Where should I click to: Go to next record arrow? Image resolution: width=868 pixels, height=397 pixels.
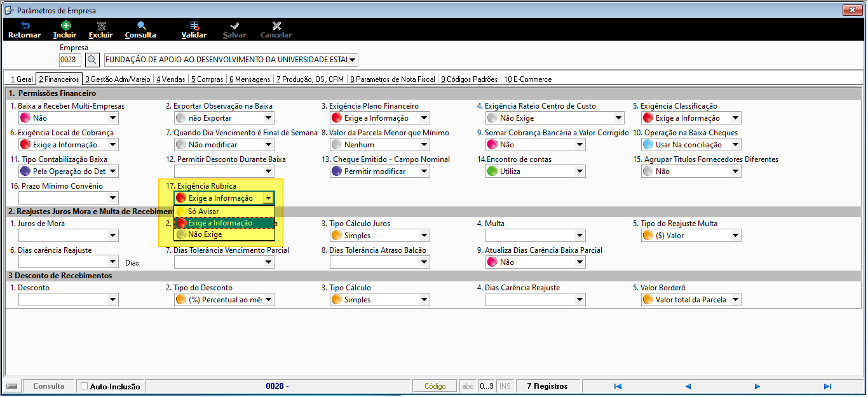pyautogui.click(x=757, y=386)
